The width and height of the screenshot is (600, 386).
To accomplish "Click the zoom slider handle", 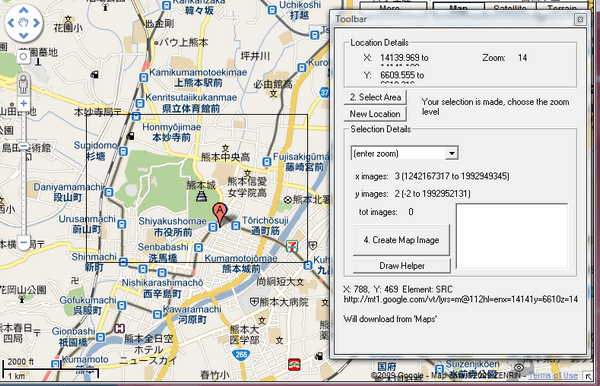I will pos(23,146).
